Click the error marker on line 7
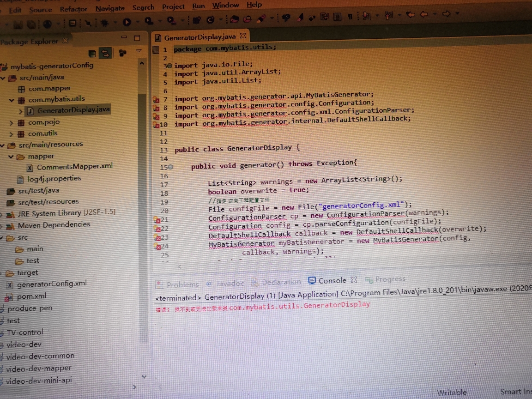The image size is (532, 399). 156,100
